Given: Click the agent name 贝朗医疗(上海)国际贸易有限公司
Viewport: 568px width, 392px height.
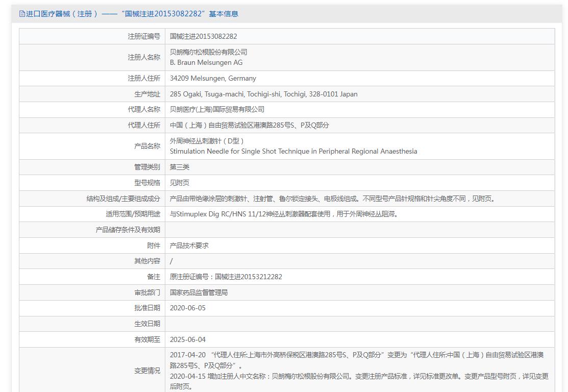Looking at the screenshot, I should click(x=217, y=109).
